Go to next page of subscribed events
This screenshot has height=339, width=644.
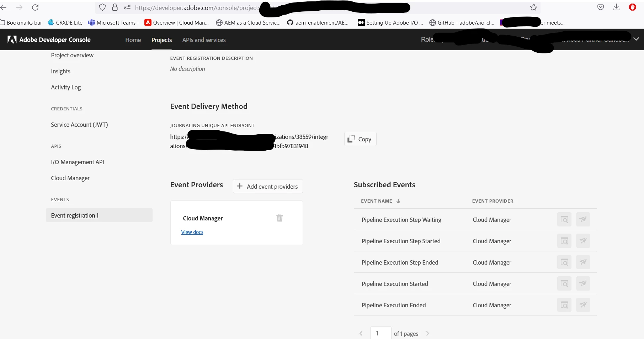427,333
